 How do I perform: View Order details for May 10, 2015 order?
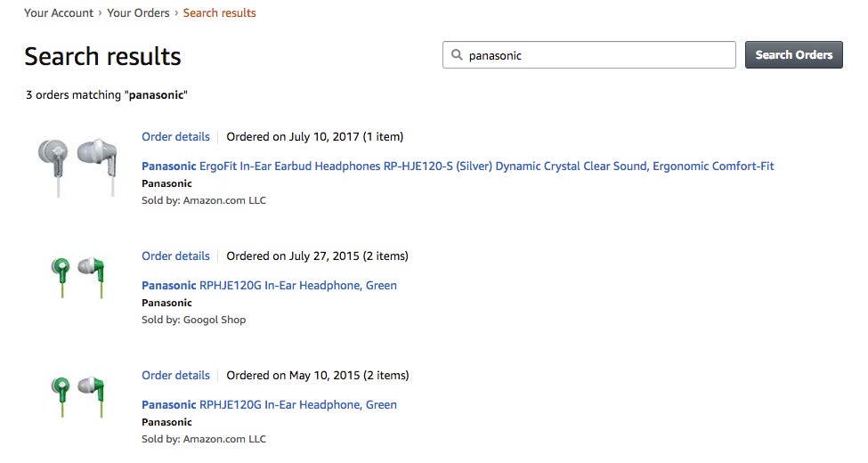[175, 376]
